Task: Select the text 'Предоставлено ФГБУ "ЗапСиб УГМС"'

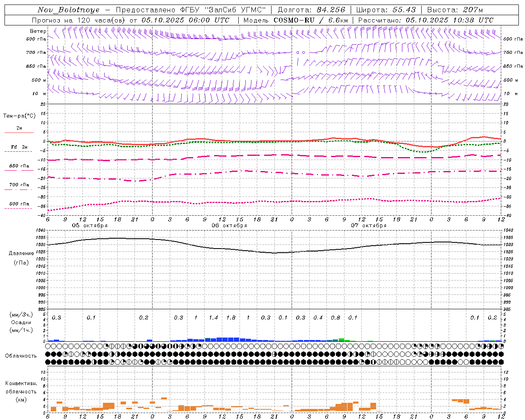Action: [x=190, y=10]
